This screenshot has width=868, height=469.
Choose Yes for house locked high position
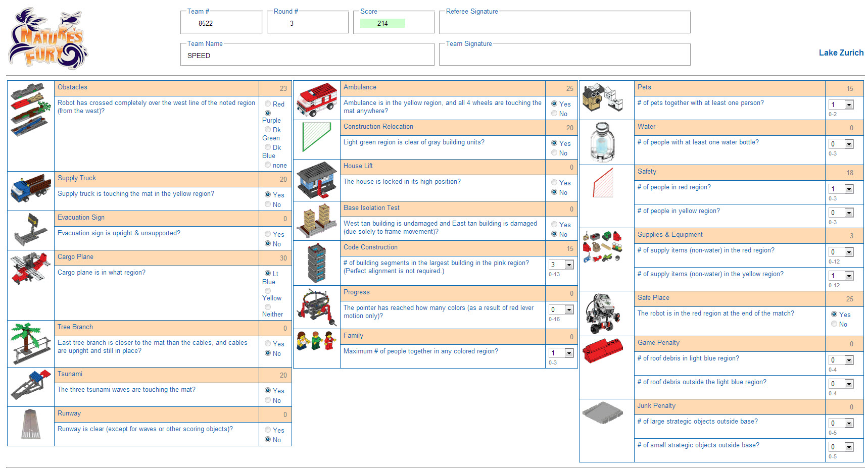coord(554,182)
